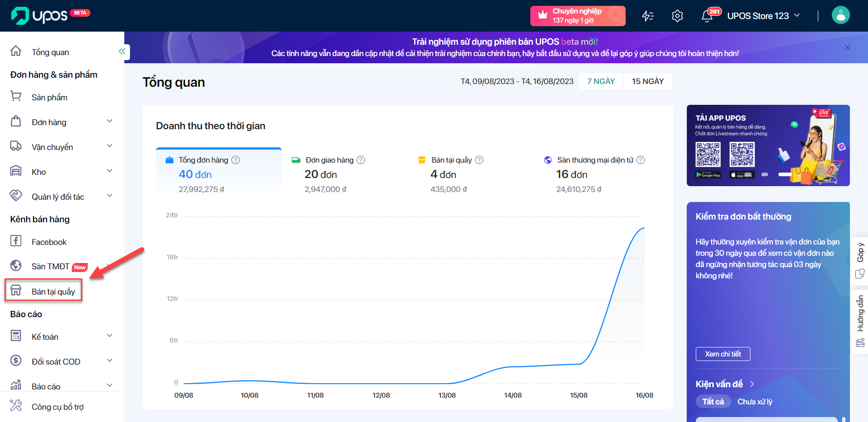
Task: Open Facebook sales channel in sidebar
Action: [49, 242]
